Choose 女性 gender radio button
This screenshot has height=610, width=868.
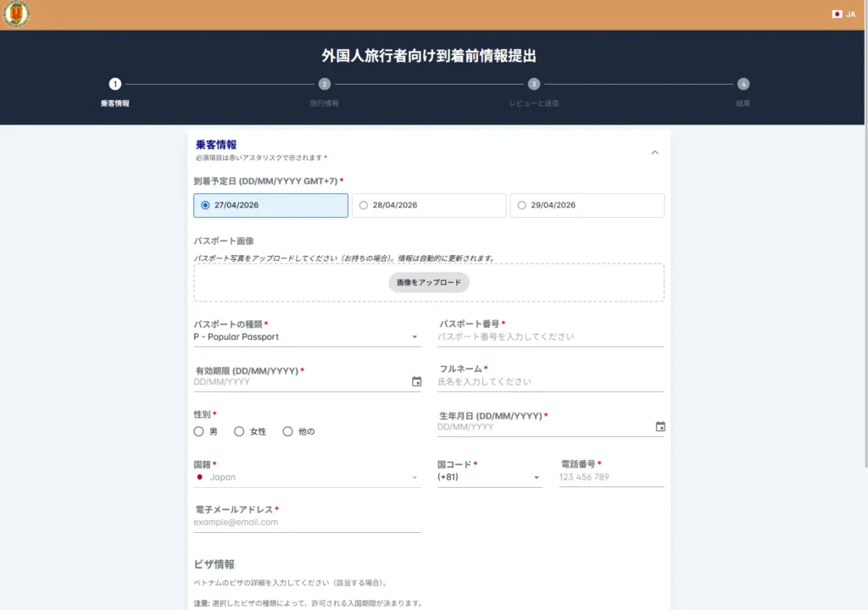[239, 431]
